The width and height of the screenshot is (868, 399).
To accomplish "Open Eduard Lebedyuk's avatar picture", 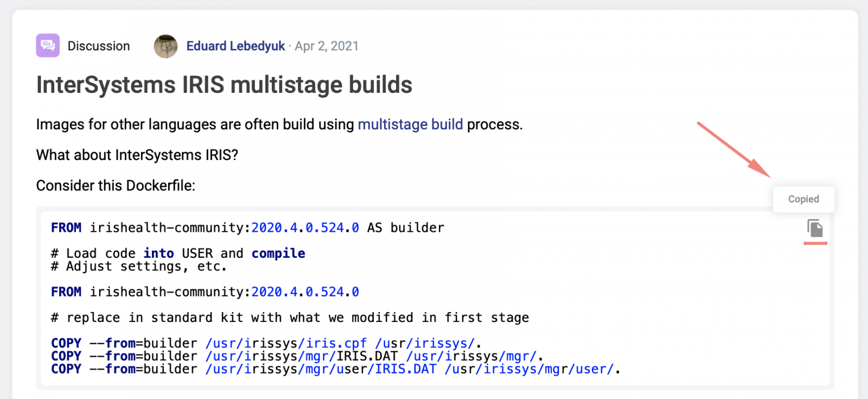I will (x=166, y=46).
